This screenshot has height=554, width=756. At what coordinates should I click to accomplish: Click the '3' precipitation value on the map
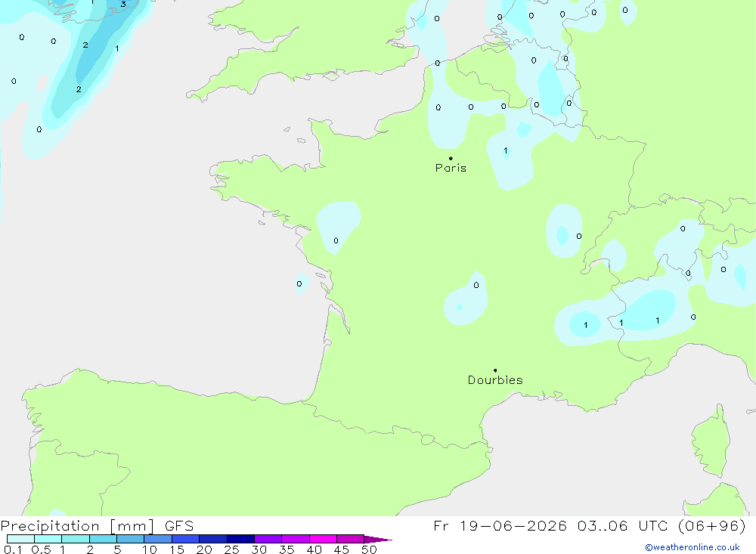tap(123, 5)
